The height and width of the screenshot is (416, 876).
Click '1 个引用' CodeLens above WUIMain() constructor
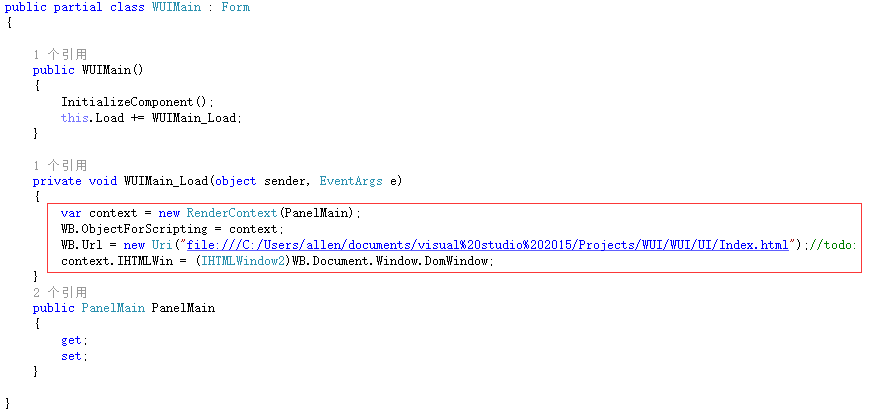60,54
